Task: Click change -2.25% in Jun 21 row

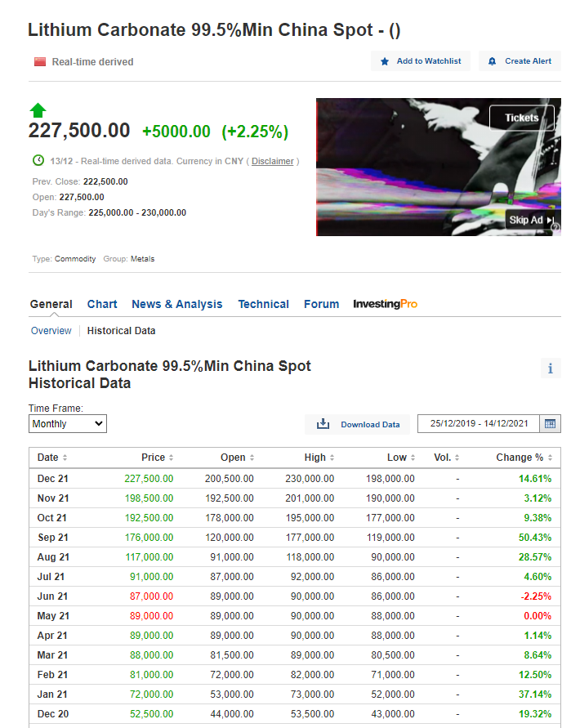Action: (536, 596)
